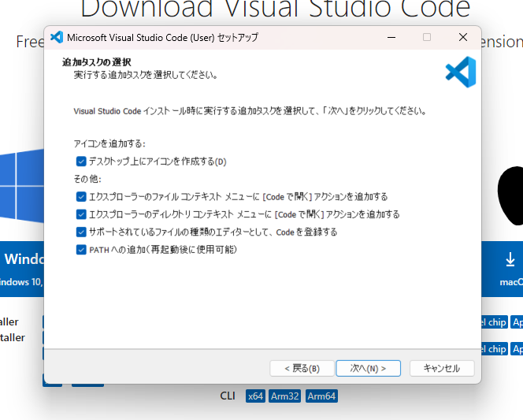Image resolution: width=523 pixels, height=420 pixels.
Task: Click the VS Code icon in title bar
Action: tap(57, 37)
